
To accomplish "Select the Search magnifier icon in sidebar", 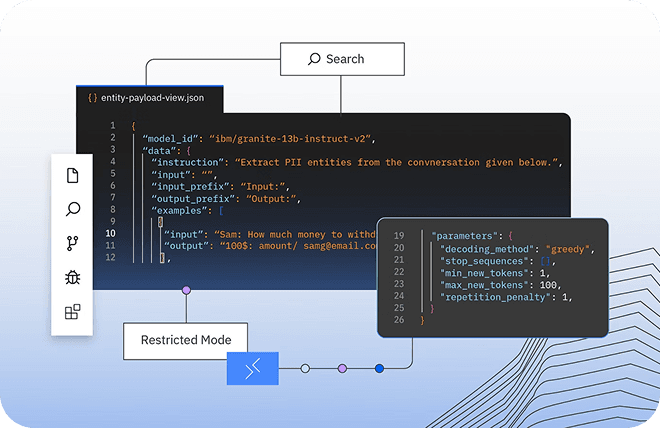I will [72, 209].
